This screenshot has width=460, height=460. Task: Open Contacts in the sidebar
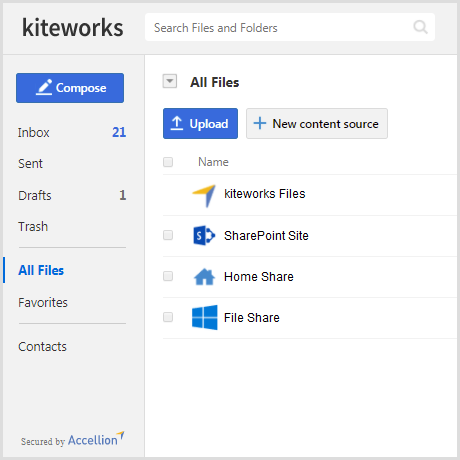(x=42, y=347)
